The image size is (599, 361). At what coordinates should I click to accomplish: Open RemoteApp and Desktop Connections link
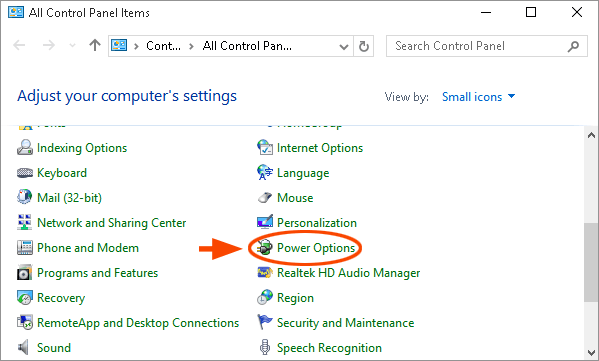tap(138, 323)
